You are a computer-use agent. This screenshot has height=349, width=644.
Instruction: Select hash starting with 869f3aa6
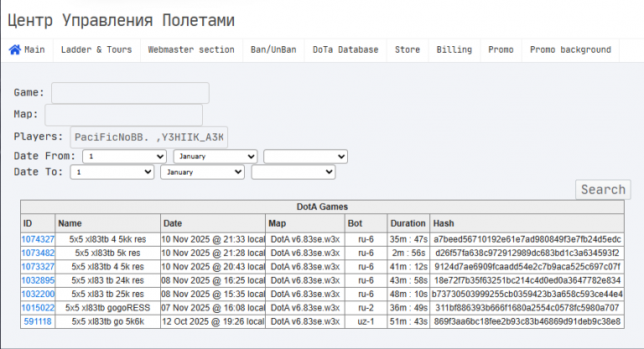pos(527,321)
